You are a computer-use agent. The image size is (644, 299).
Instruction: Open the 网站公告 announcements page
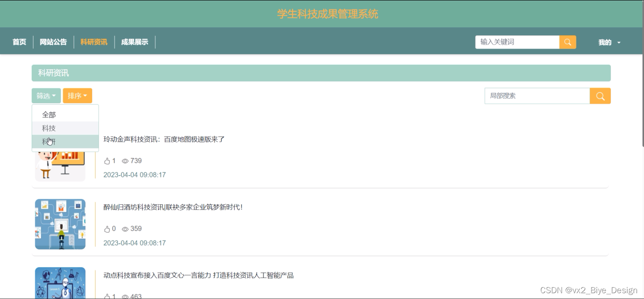(53, 42)
